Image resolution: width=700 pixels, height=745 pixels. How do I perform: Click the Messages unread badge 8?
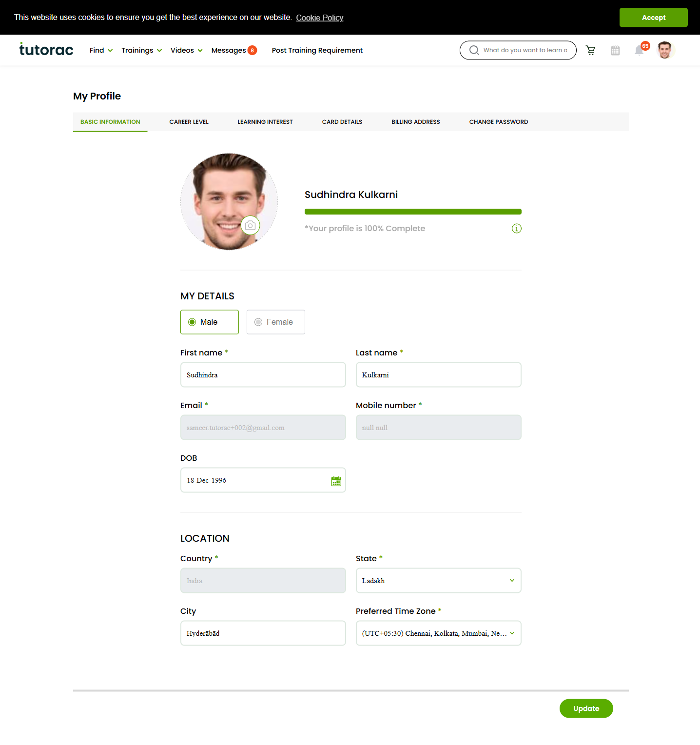tap(252, 50)
